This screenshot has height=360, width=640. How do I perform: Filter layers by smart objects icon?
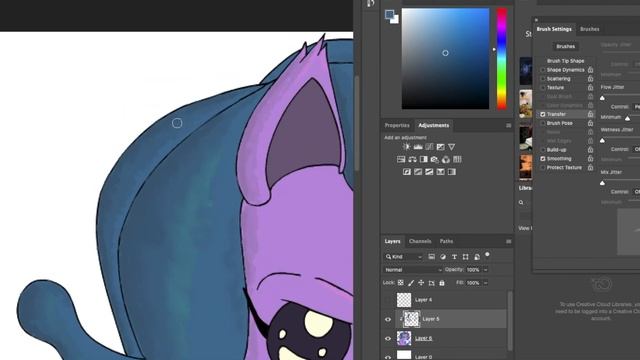pos(477,257)
